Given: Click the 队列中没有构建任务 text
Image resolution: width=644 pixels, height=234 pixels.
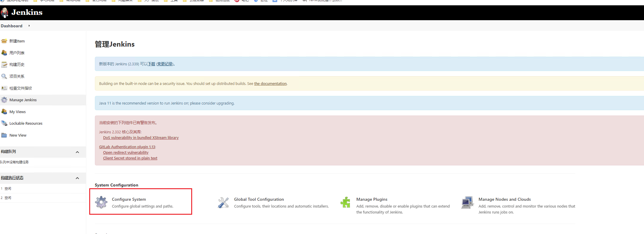Looking at the screenshot, I should coord(15,162).
